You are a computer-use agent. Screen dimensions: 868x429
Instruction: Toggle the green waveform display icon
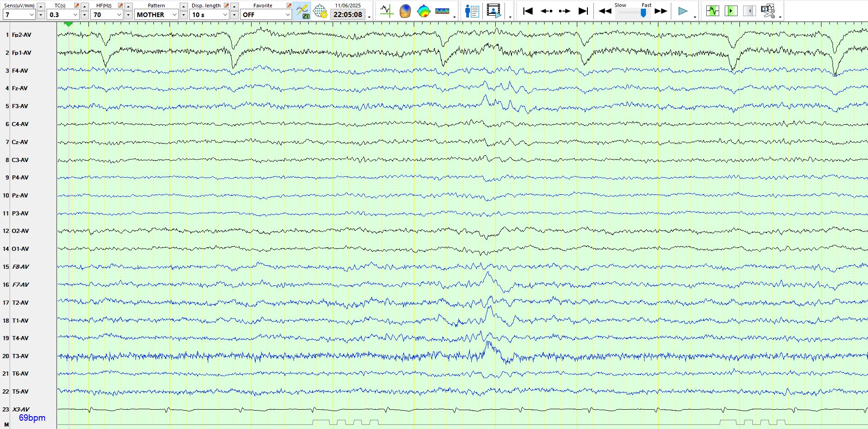713,11
